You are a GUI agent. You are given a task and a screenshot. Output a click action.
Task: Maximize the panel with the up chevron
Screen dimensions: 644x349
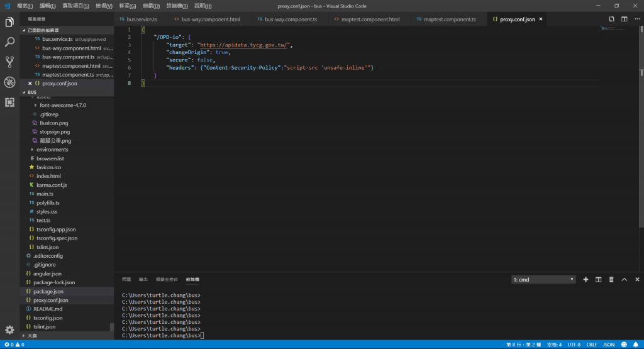coord(625,280)
